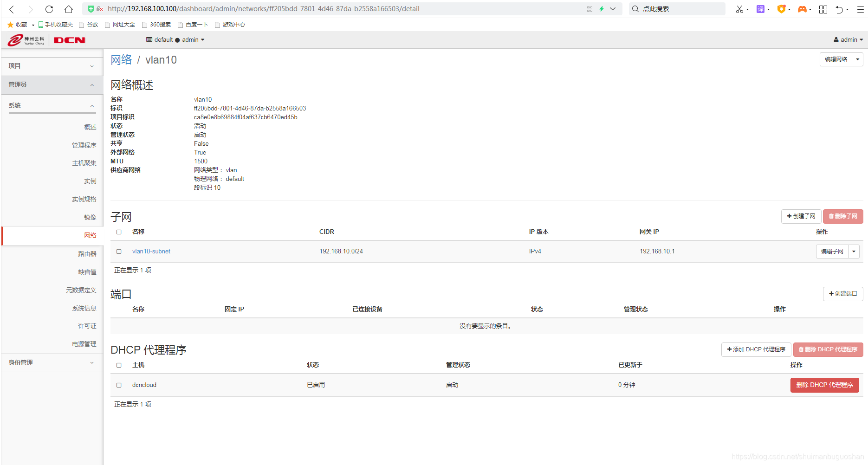Open the 游戏中心 bookmark
868x465 pixels.
[230, 25]
